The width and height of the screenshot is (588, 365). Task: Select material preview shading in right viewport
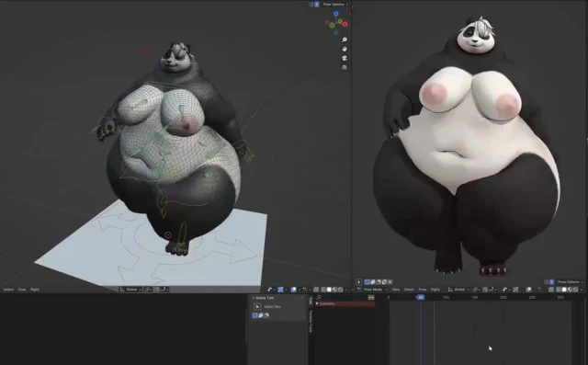pyautogui.click(x=570, y=290)
